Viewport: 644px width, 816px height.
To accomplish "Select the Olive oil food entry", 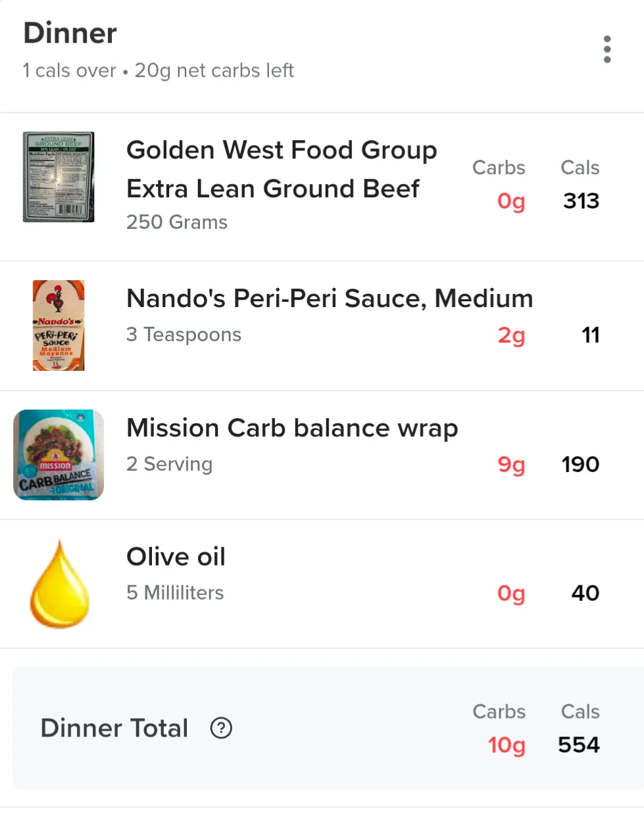I will [x=322, y=584].
